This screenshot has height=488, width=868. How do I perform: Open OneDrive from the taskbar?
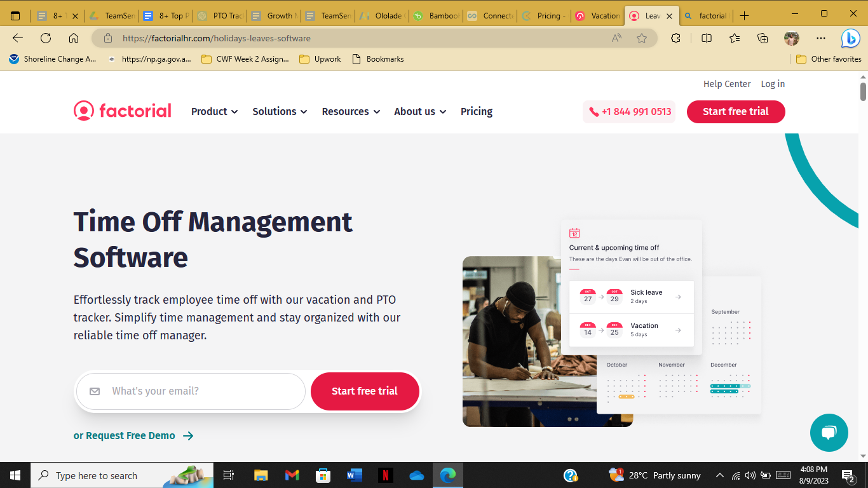click(417, 475)
